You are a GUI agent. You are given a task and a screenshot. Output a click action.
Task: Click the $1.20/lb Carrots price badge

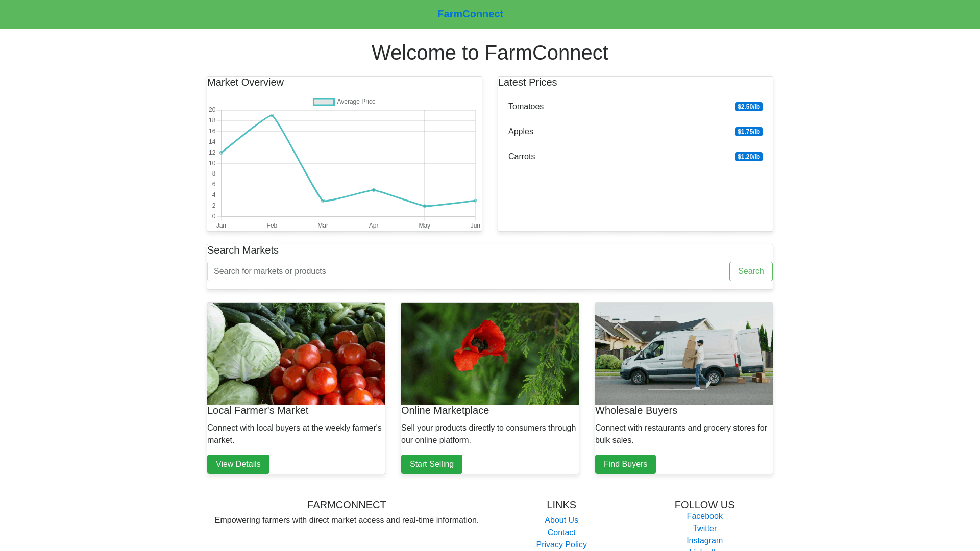748,157
